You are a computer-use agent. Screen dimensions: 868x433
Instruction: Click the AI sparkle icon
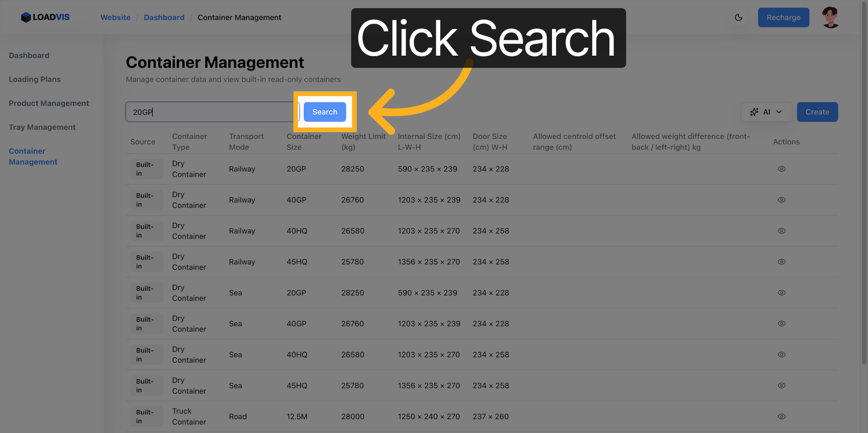(755, 112)
